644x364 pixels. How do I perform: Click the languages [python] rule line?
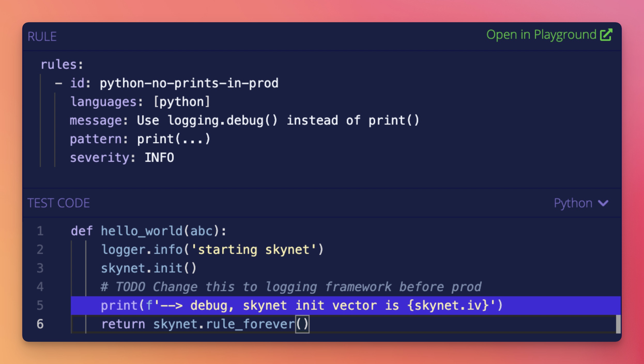(x=140, y=101)
